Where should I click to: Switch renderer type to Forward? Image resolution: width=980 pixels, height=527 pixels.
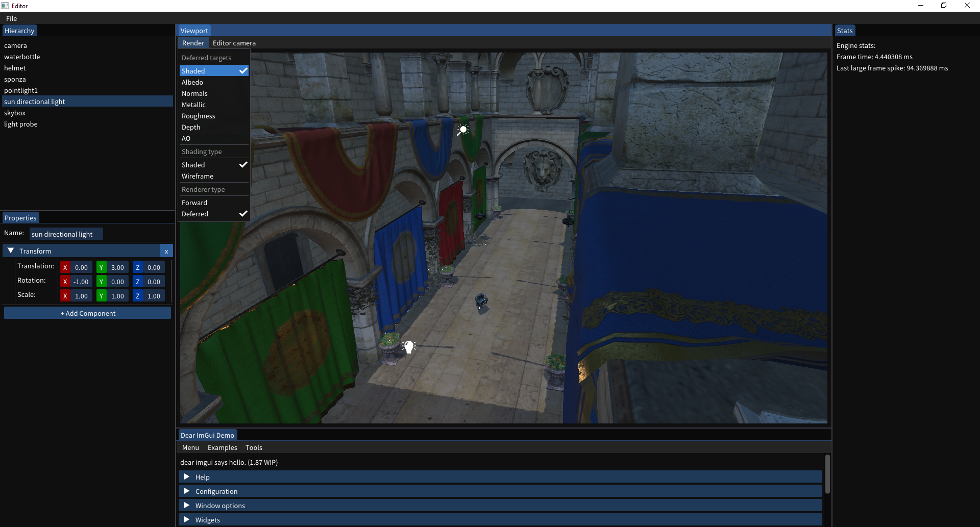tap(214, 203)
